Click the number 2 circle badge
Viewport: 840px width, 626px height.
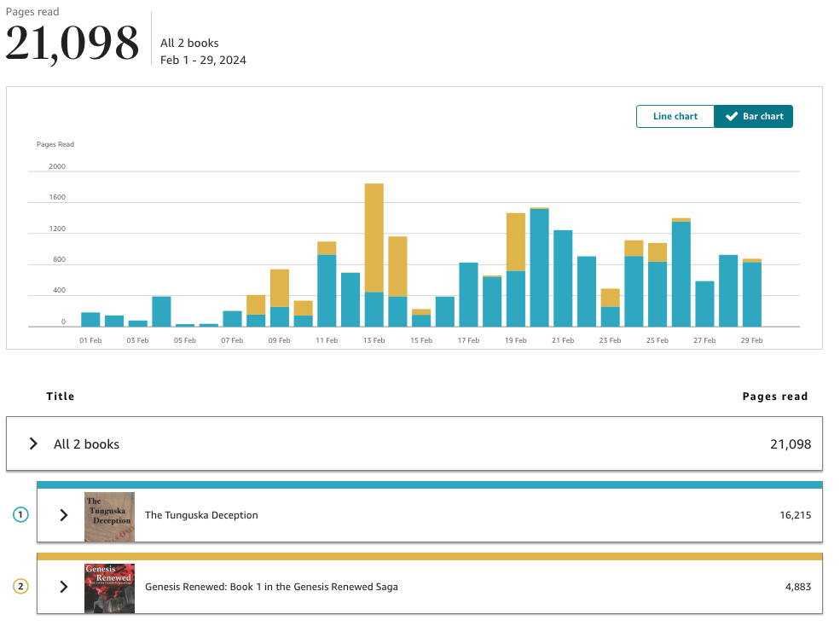[20, 586]
